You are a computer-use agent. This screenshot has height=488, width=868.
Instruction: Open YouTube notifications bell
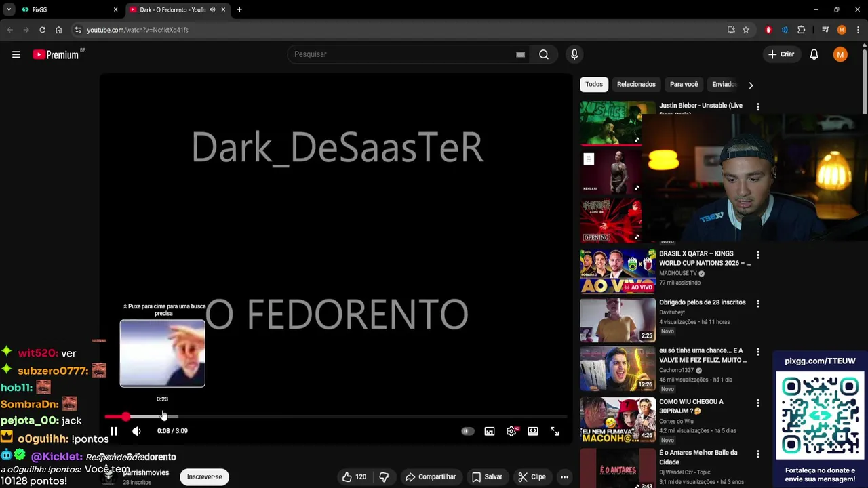(x=814, y=54)
